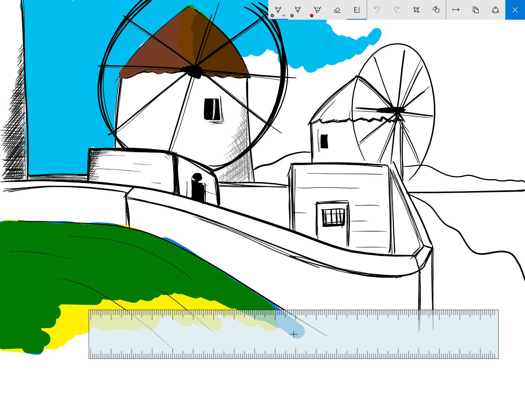This screenshot has height=420, width=525.
Task: Select the pencil tool
Action: (x=298, y=10)
